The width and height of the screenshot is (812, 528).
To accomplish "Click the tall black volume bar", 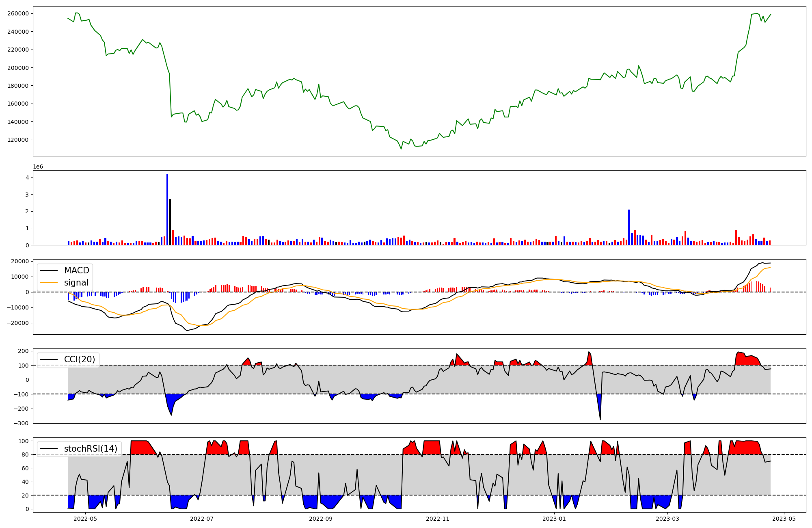I will [x=170, y=222].
